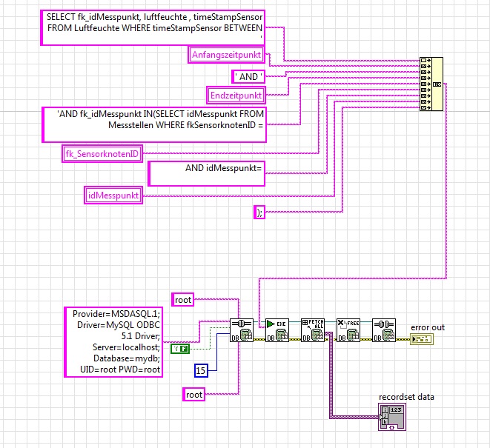Click the error out label text
The image size is (490, 448).
(x=428, y=327)
